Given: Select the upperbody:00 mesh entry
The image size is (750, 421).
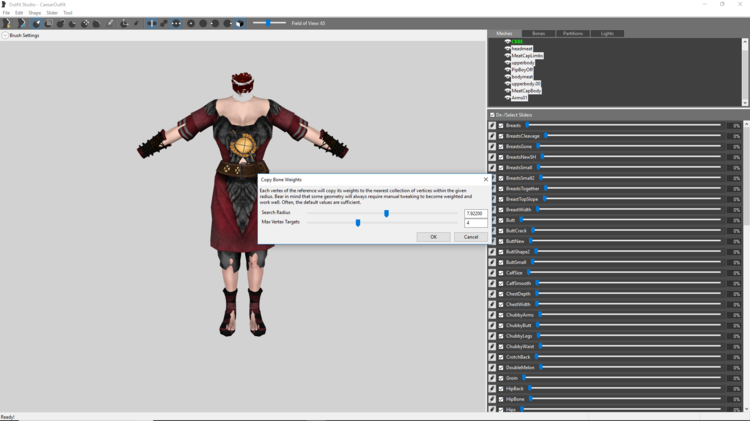Looking at the screenshot, I should tap(526, 84).
